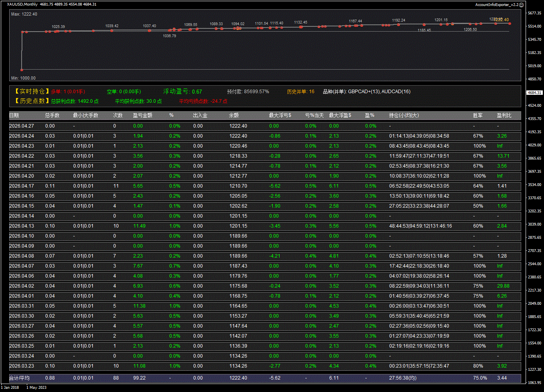Click the 1 Jan 2018 time axis label

click(10, 387)
